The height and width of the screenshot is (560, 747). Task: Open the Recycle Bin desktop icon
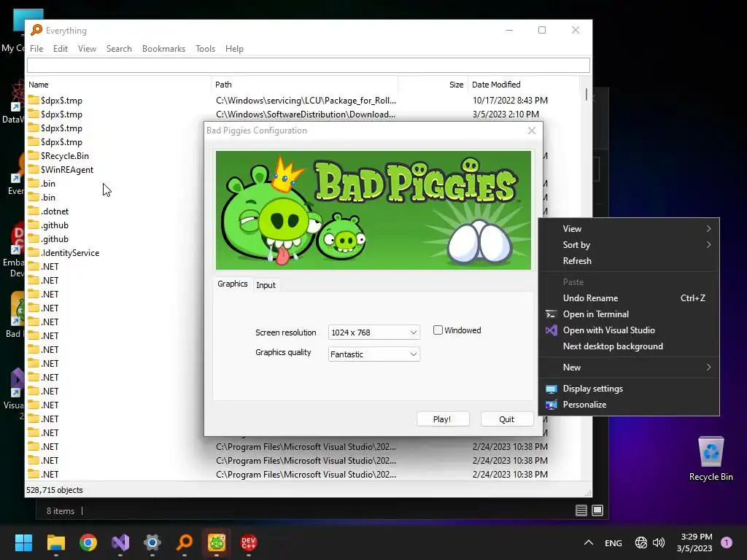[x=711, y=458]
